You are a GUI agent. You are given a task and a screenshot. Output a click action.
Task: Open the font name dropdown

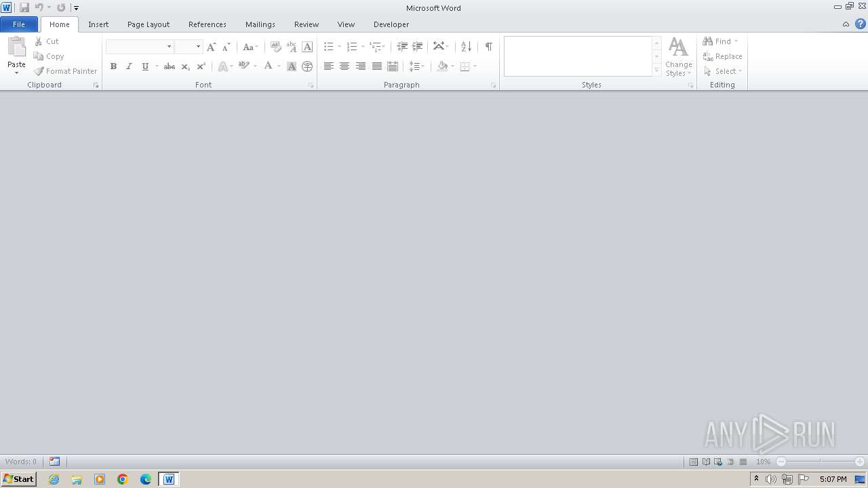pos(169,47)
